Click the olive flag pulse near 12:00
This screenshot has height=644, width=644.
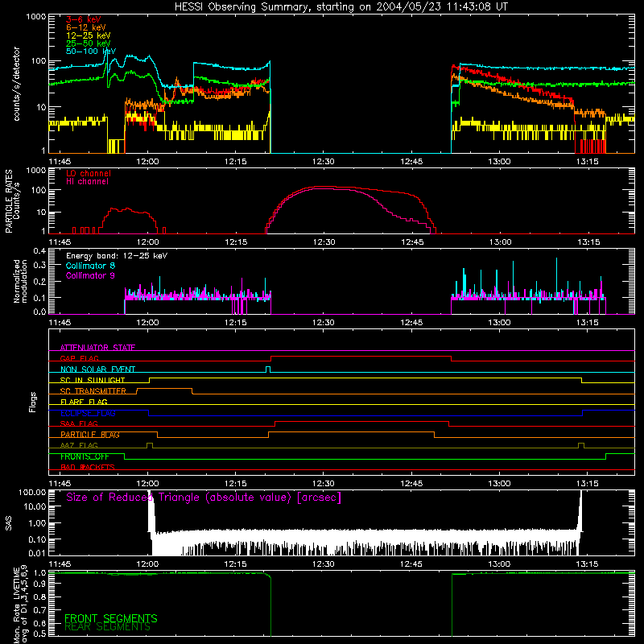tap(150, 446)
